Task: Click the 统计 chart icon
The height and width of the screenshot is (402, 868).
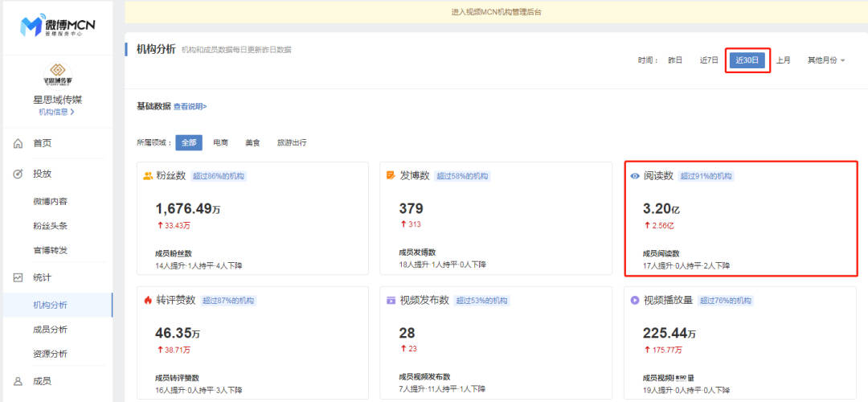Action: pyautogui.click(x=18, y=277)
